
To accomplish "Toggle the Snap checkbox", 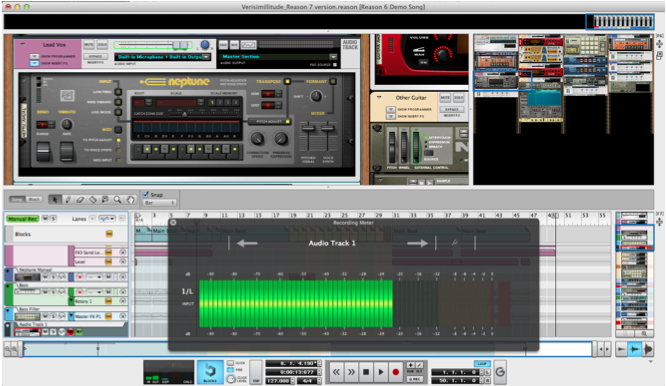I will pyautogui.click(x=146, y=194).
